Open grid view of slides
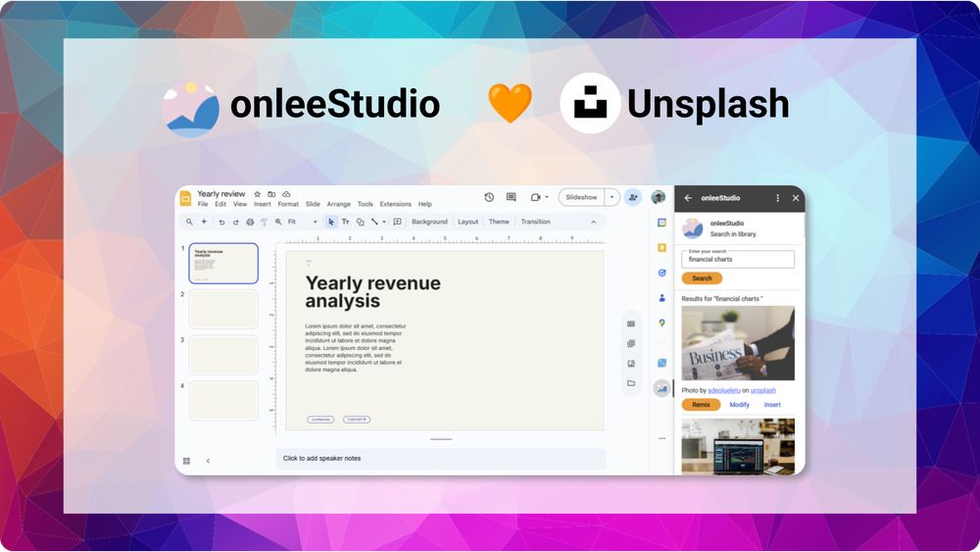The image size is (980, 552). click(x=186, y=461)
